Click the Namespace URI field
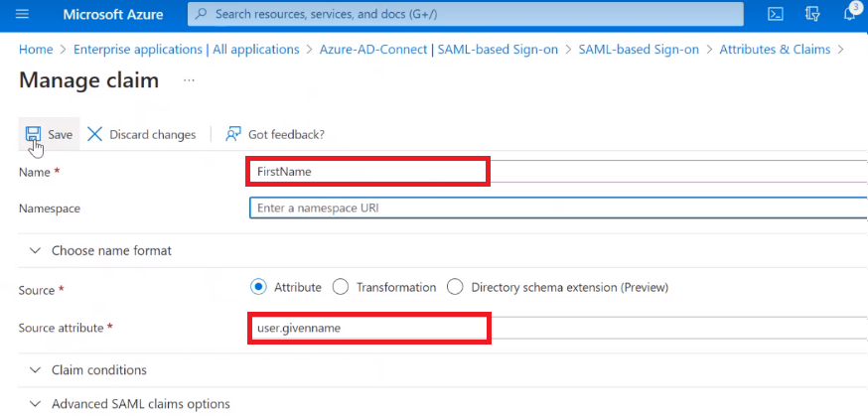Viewport: 868px width, 418px height. tap(556, 209)
